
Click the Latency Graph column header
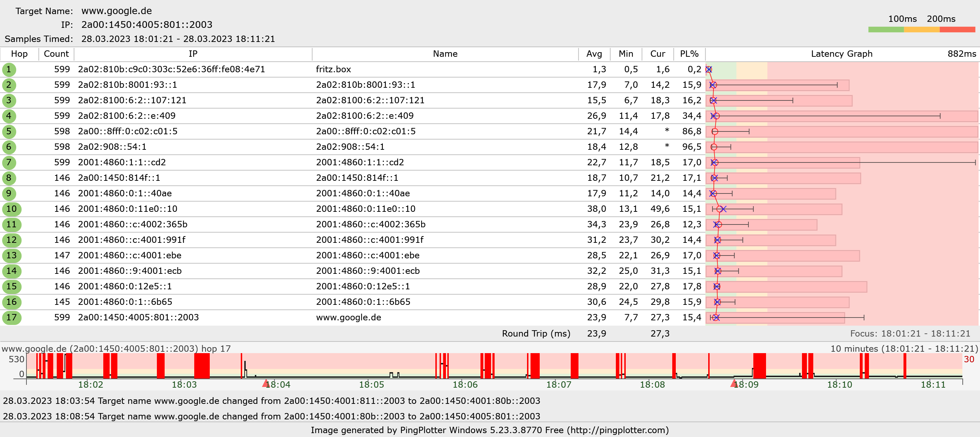[x=841, y=54]
